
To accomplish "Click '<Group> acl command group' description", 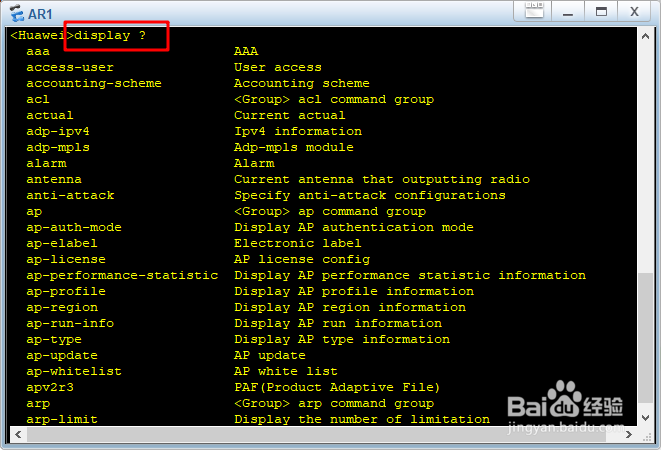I will click(x=334, y=100).
